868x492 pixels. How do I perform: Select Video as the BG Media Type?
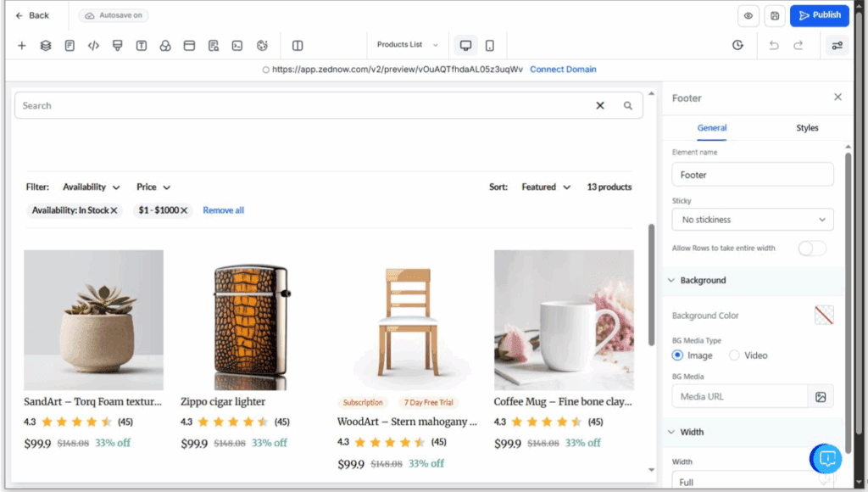[x=733, y=355]
